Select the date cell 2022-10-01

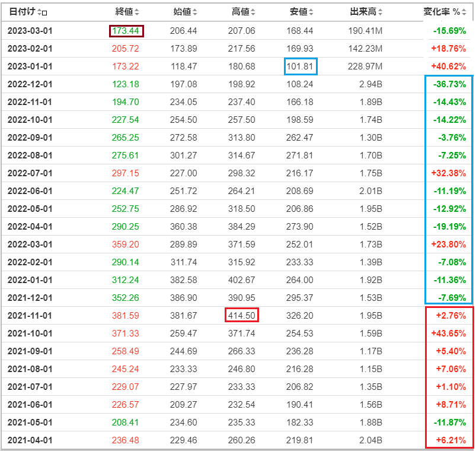click(30, 120)
